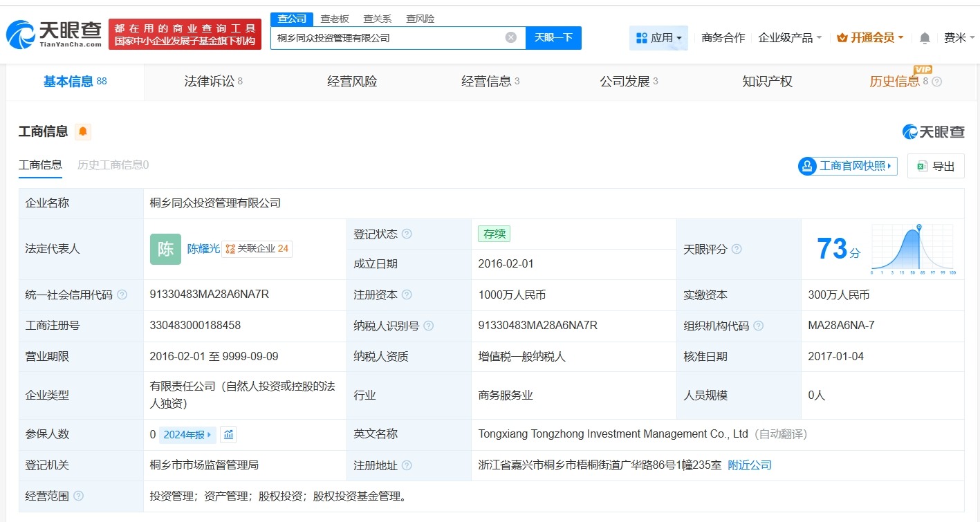980x522 pixels.
Task: Click the clear (X) icon in the search box
Action: click(x=510, y=37)
